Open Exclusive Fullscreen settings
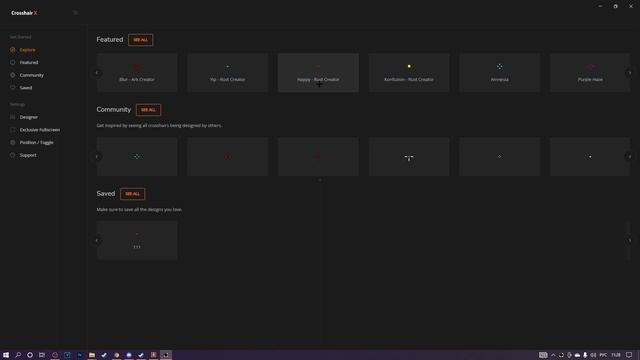 35,130
